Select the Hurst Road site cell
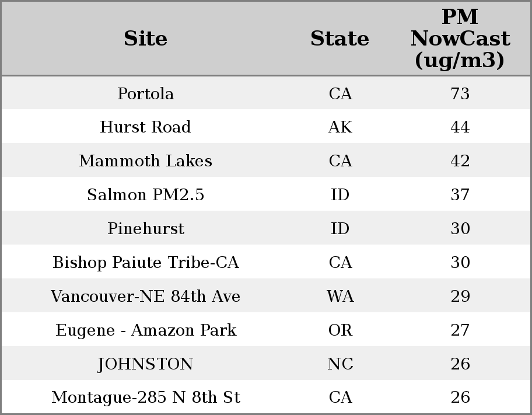The width and height of the screenshot is (532, 415). (x=145, y=127)
